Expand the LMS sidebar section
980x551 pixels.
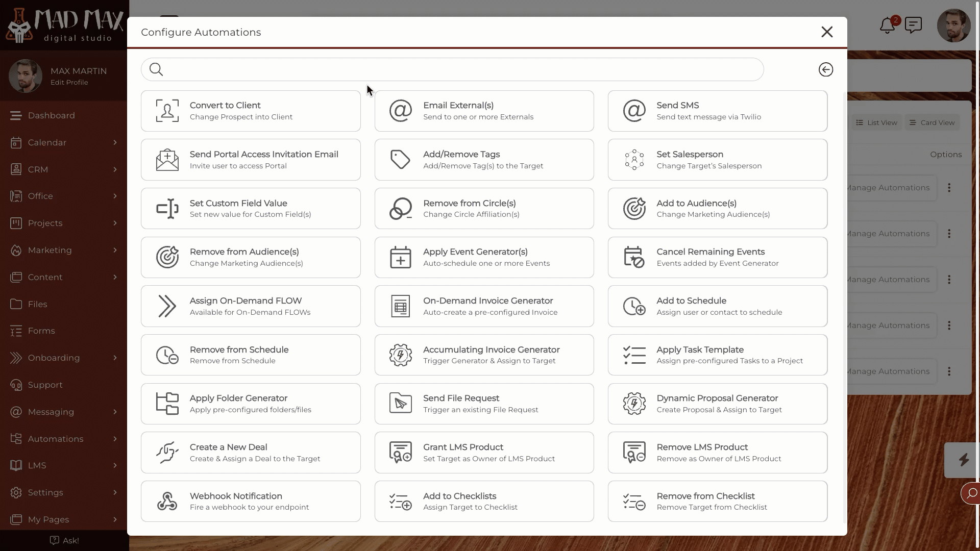tap(114, 466)
